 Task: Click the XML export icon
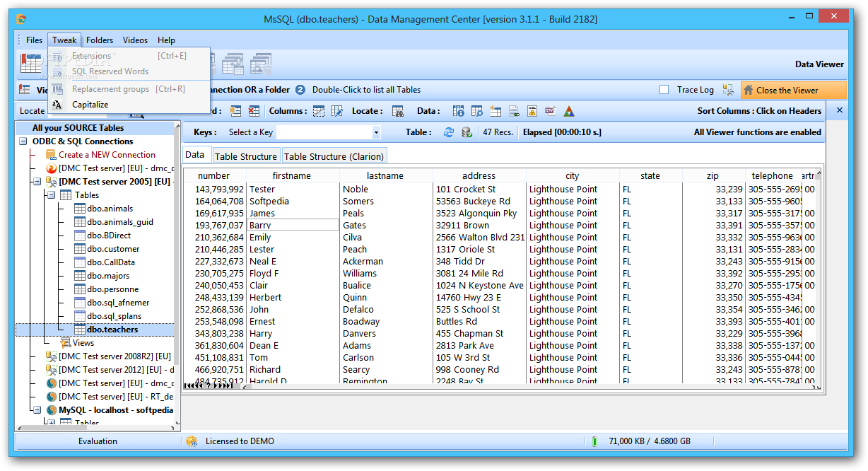pos(532,111)
